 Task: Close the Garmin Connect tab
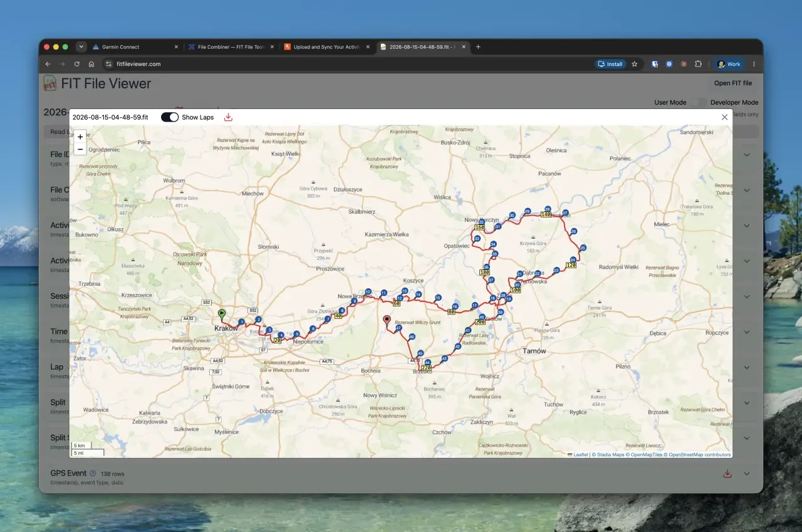(176, 47)
